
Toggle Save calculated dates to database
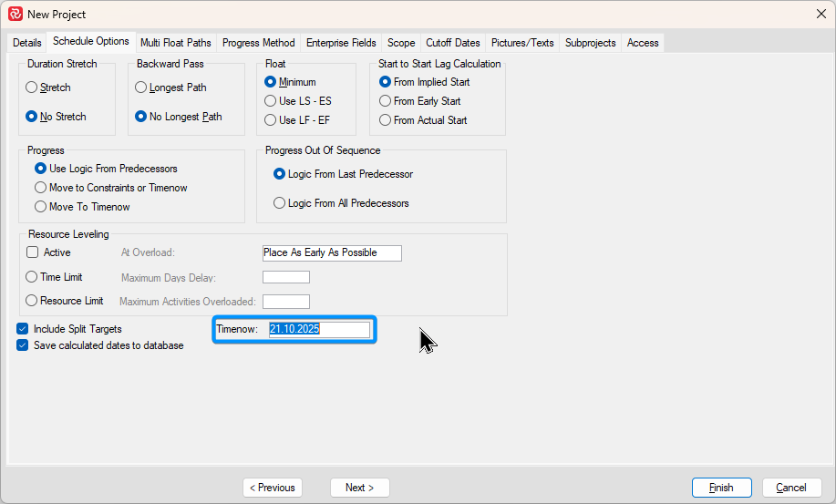(23, 345)
